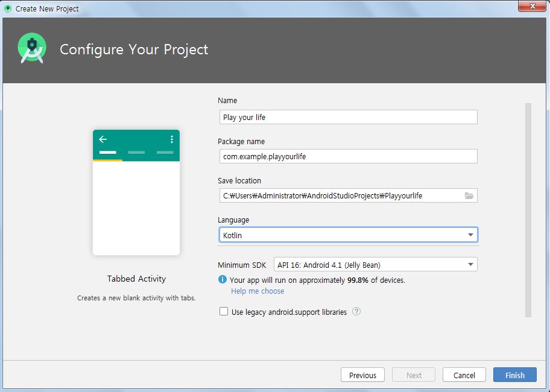The width and height of the screenshot is (550, 392).
Task: Open the Help me choose link
Action: 258,291
